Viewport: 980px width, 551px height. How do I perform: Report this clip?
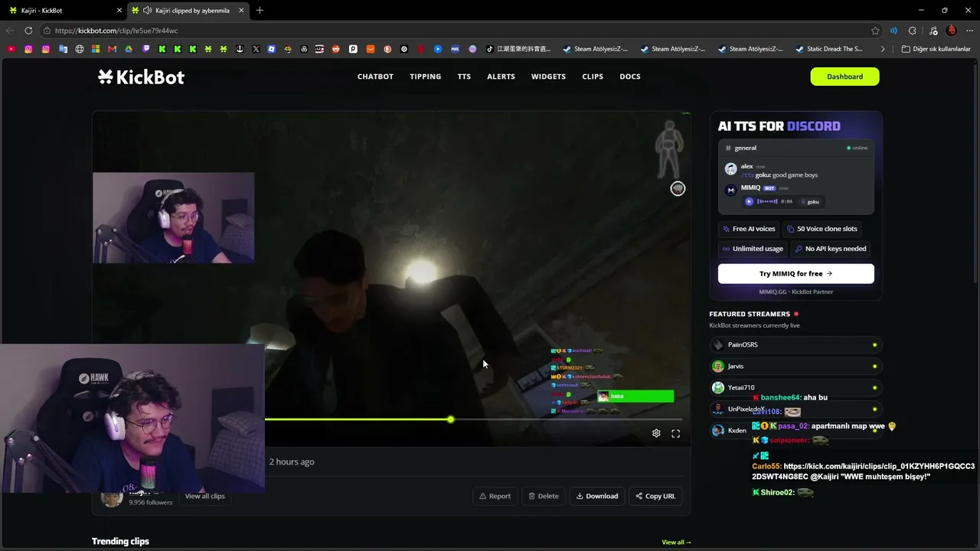495,496
